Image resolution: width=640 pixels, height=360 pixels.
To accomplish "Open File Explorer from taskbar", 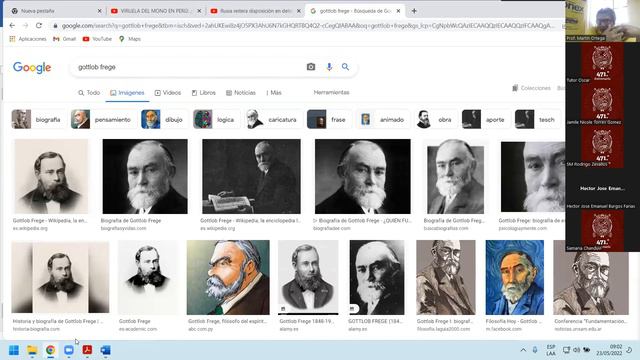I will (32, 350).
